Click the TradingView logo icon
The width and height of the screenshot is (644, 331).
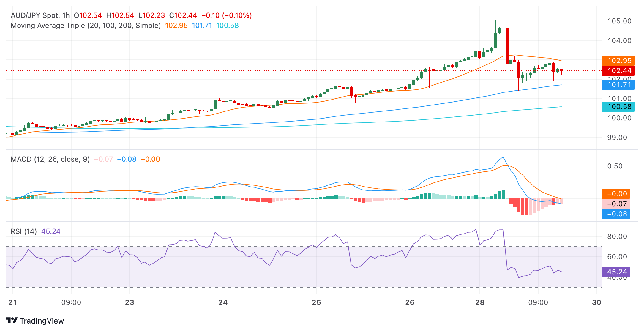click(x=12, y=321)
